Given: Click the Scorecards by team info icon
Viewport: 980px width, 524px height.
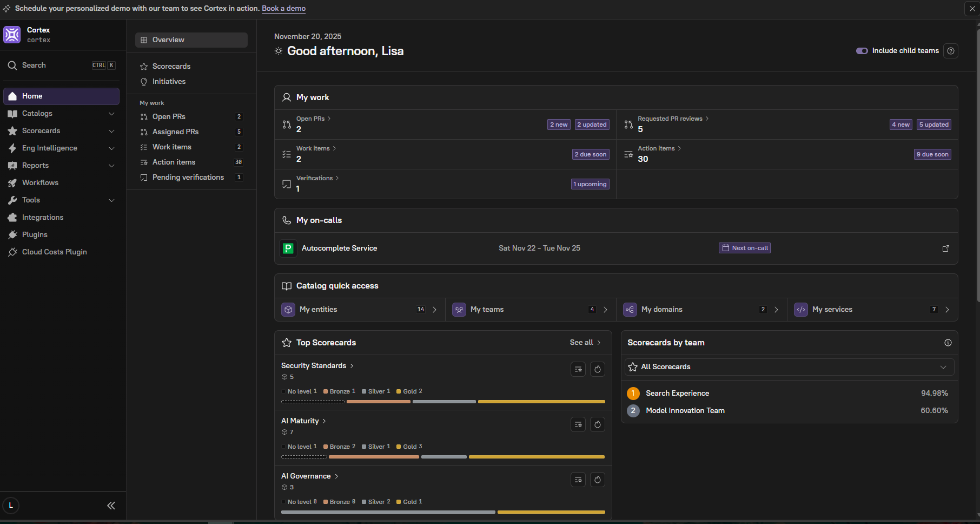Looking at the screenshot, I should pyautogui.click(x=948, y=343).
